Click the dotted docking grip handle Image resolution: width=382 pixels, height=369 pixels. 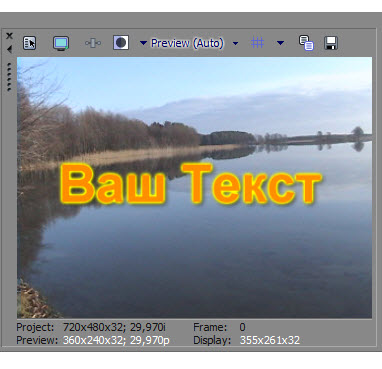pos(9,77)
